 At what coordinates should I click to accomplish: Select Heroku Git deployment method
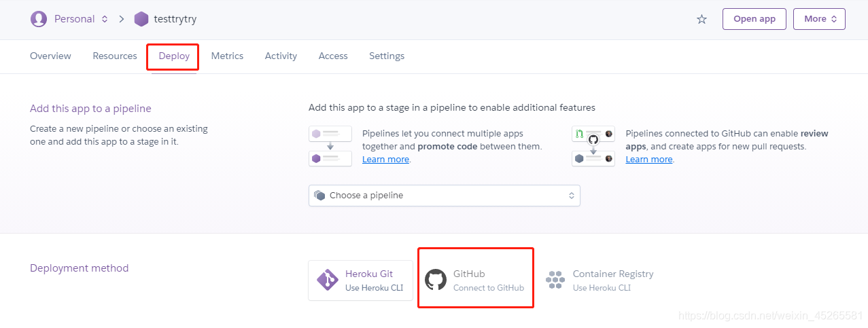[360, 280]
